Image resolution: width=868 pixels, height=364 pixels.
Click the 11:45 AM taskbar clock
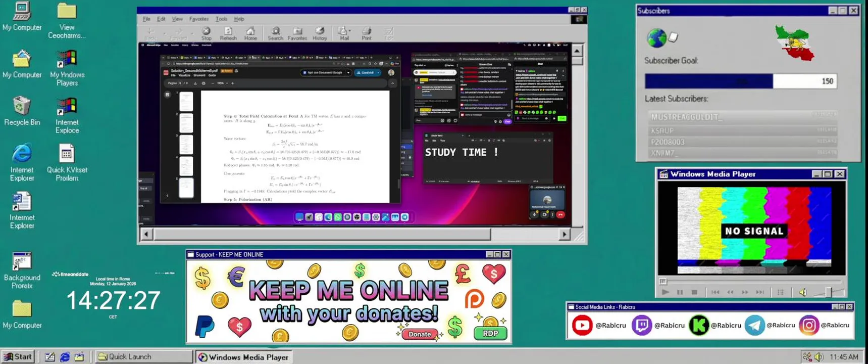tap(844, 357)
